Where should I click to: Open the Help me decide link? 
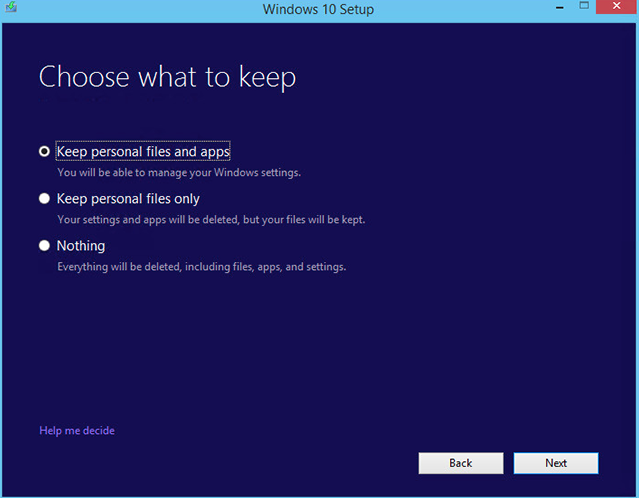[77, 431]
